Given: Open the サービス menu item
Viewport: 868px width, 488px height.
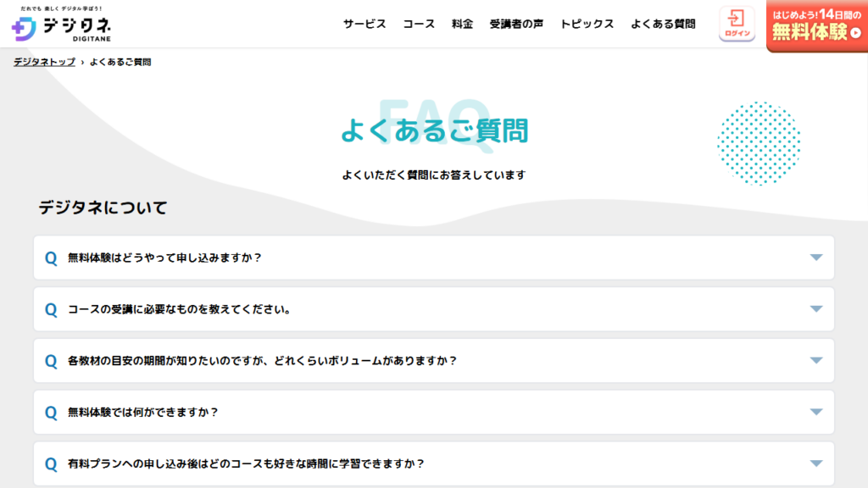Looking at the screenshot, I should [364, 25].
